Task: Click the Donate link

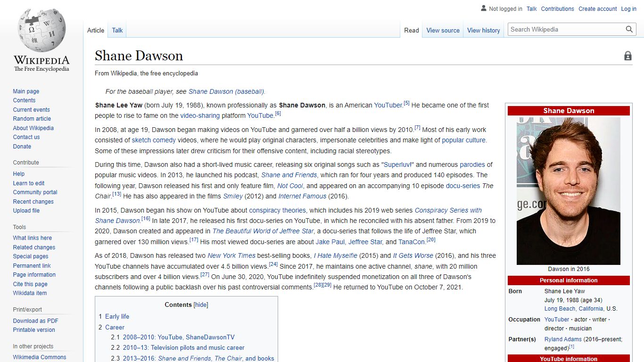Action: pyautogui.click(x=22, y=147)
